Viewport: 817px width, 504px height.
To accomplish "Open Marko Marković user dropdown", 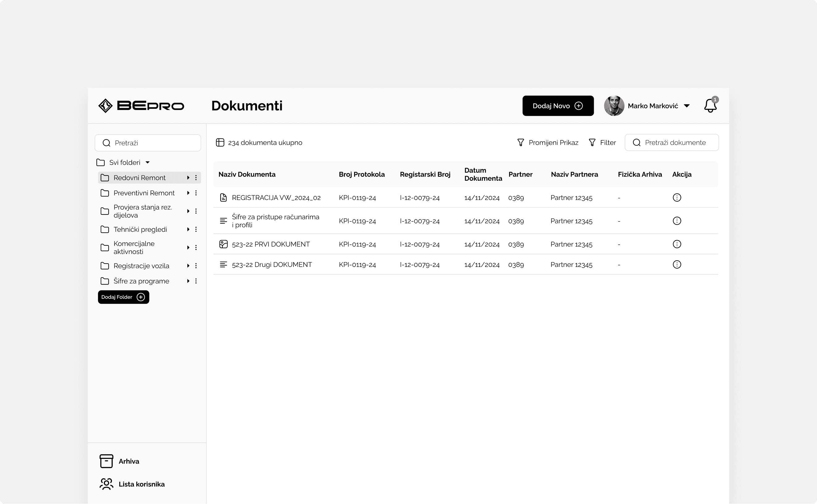I will tap(686, 106).
